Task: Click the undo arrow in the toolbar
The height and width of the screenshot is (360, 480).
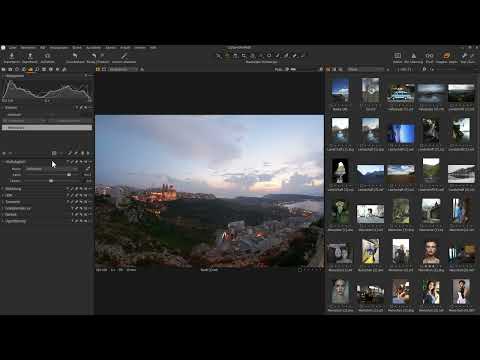Action: [x=94, y=56]
